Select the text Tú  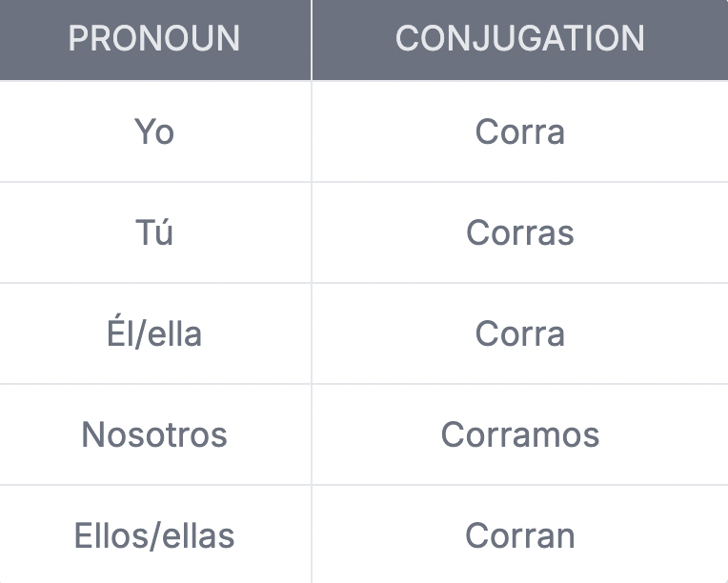point(154,231)
